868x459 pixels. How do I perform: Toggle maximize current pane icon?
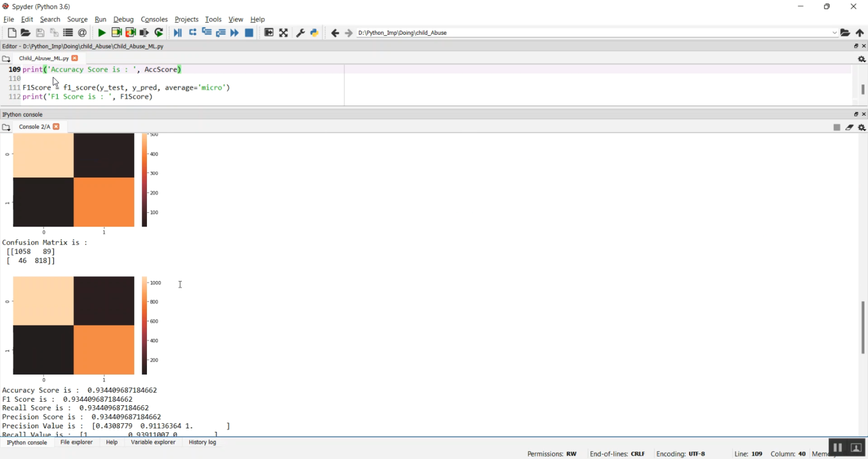click(x=269, y=33)
